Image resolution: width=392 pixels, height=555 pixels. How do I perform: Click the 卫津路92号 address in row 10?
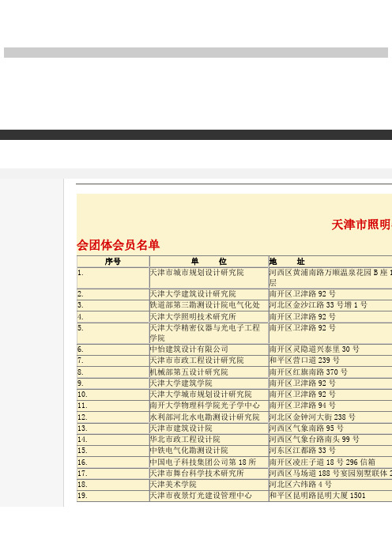[303, 395]
